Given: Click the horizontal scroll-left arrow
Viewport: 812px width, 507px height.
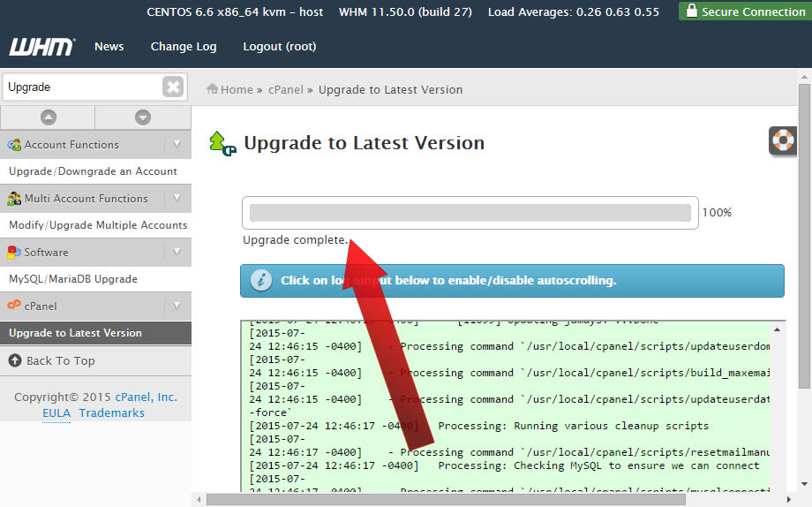Looking at the screenshot, I should pos(199,500).
